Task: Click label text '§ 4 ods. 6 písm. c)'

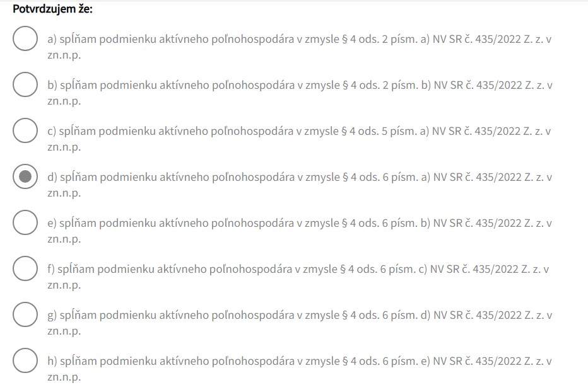Action: click(x=384, y=270)
